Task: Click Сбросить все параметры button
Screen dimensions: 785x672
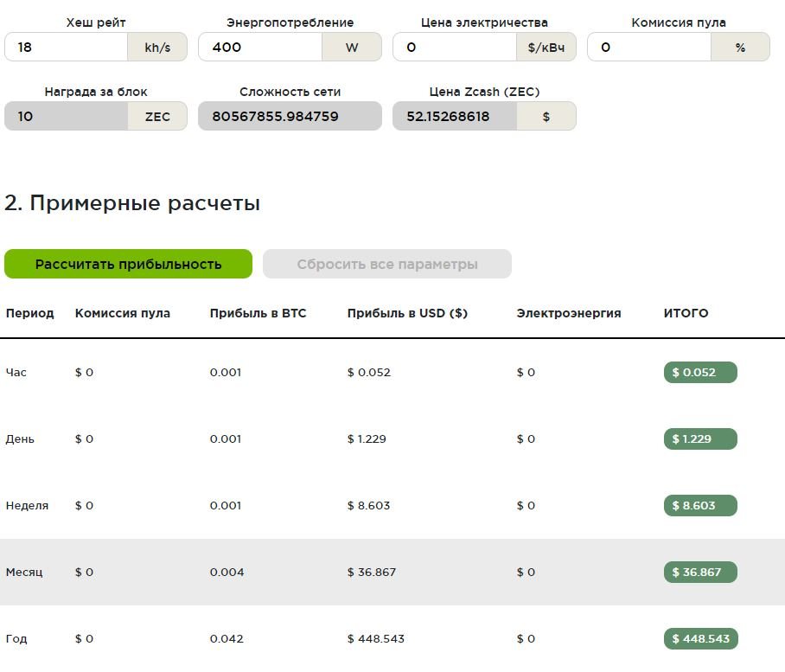Action: (x=387, y=264)
